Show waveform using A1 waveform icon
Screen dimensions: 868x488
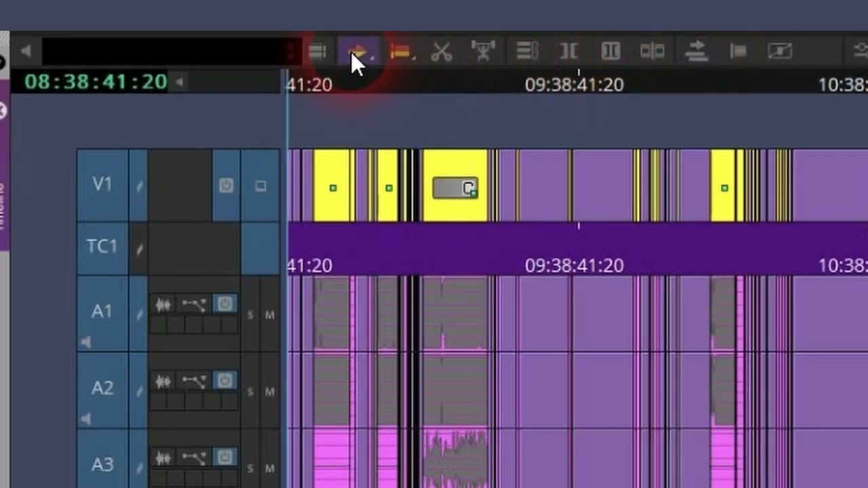coord(163,305)
